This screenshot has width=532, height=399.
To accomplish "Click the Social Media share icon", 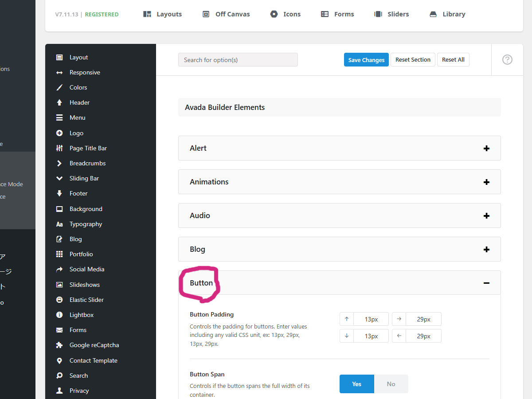I will point(59,269).
